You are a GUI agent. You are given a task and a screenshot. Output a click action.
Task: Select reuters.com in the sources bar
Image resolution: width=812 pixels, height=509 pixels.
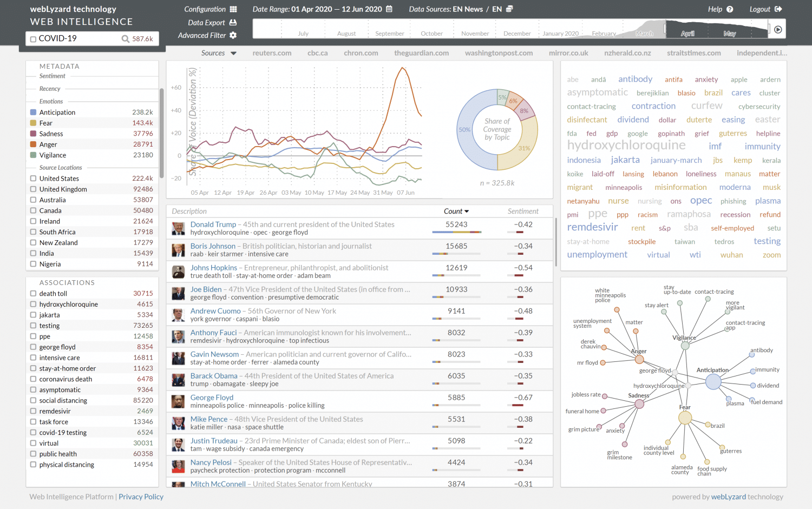272,53
